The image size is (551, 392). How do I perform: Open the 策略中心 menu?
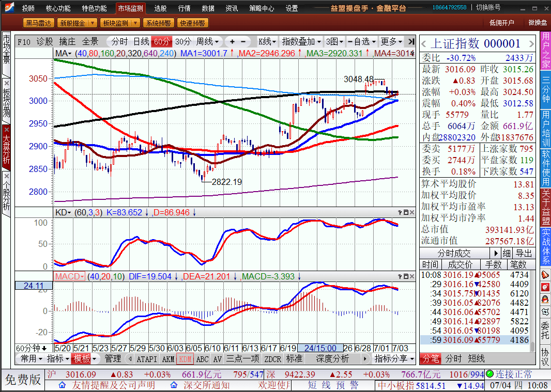pyautogui.click(x=262, y=8)
